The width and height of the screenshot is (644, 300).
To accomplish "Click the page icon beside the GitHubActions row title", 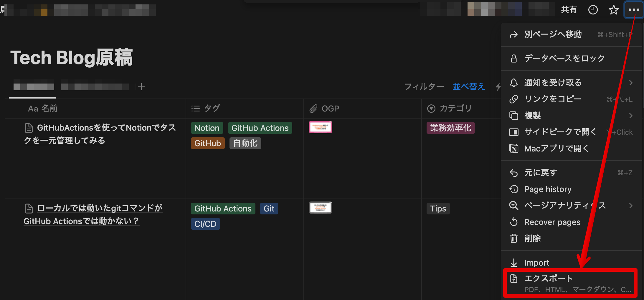I will coord(29,128).
